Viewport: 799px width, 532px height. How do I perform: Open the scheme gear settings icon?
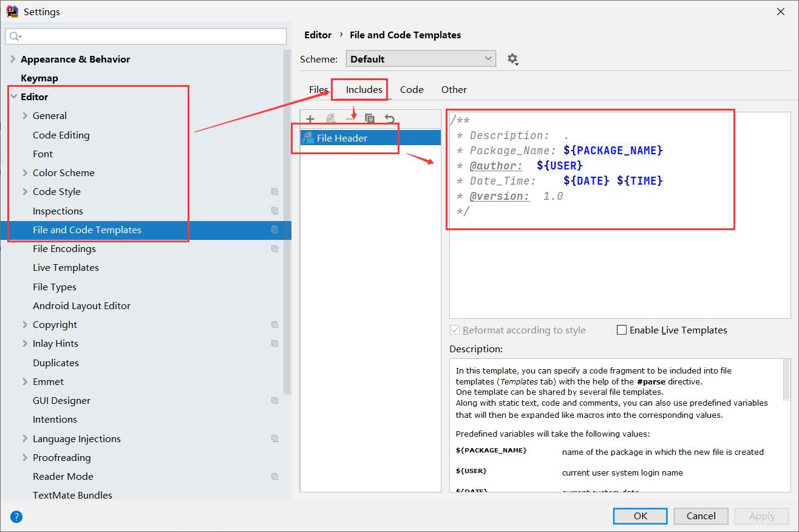click(x=513, y=59)
